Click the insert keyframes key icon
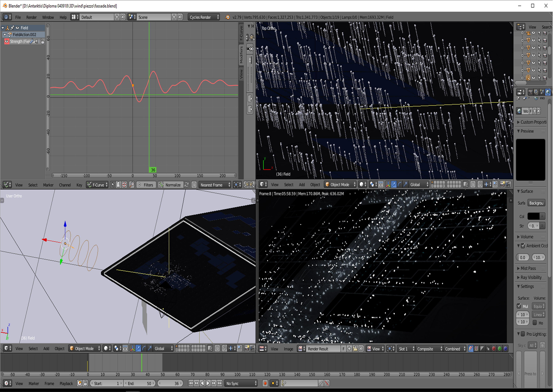 (321, 383)
